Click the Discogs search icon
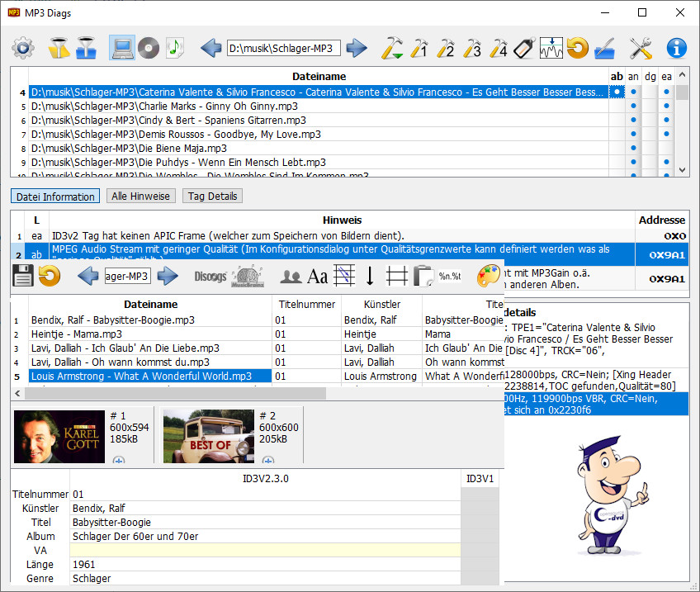 point(210,276)
